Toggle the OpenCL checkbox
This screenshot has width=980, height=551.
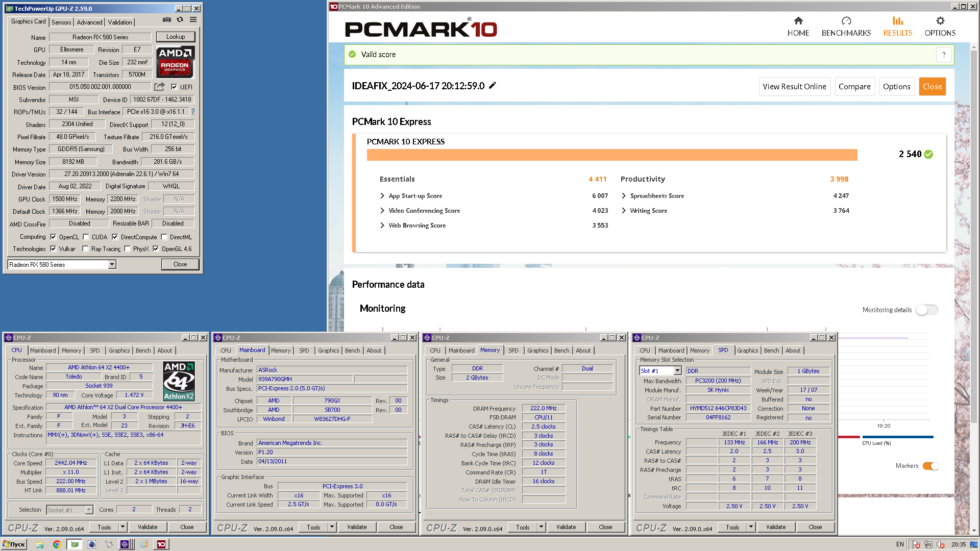point(53,237)
